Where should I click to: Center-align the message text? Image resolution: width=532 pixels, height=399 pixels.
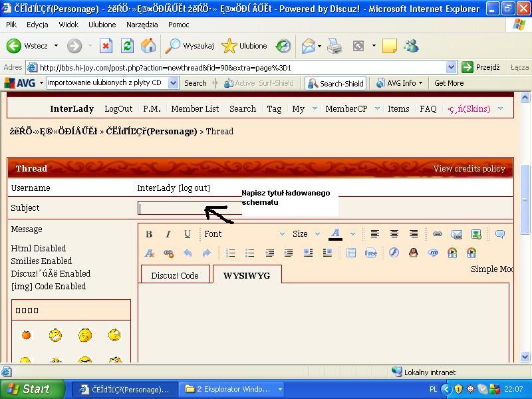(394, 234)
